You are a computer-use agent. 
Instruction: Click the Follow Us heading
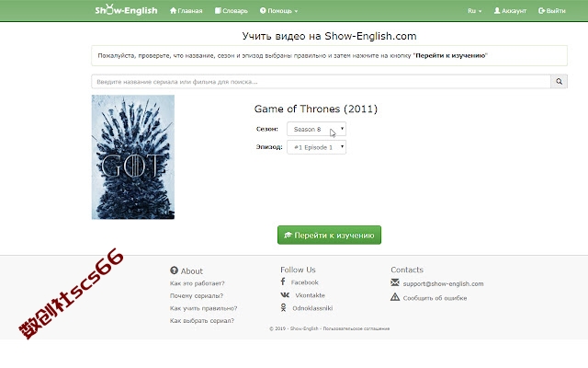pyautogui.click(x=298, y=270)
